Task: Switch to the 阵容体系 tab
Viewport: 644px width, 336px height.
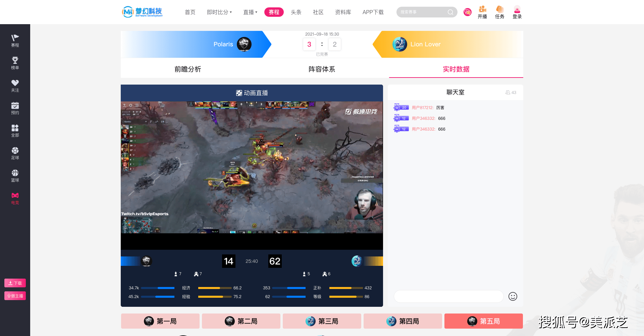Action: [322, 69]
